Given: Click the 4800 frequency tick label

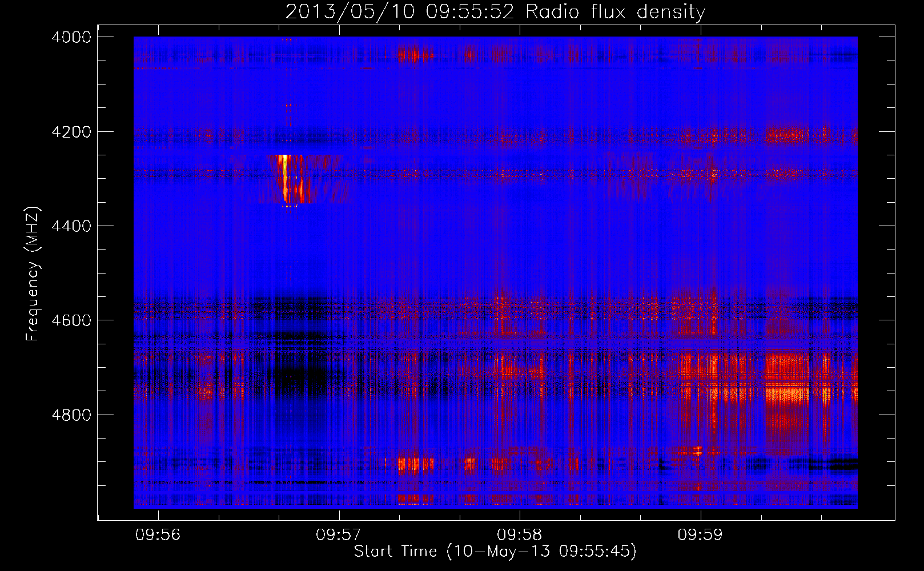Looking at the screenshot, I should (71, 415).
